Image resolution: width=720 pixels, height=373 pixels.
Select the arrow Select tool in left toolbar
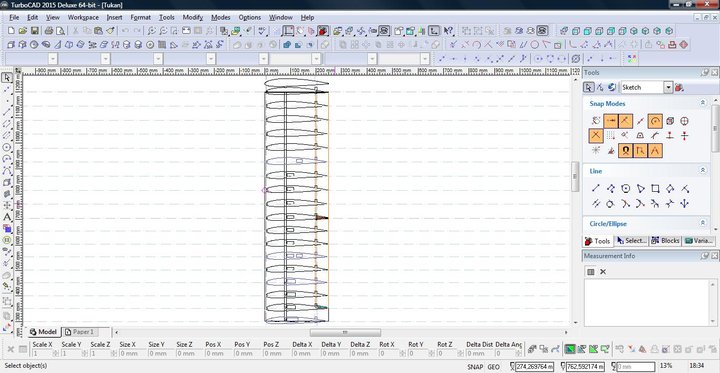click(7, 77)
